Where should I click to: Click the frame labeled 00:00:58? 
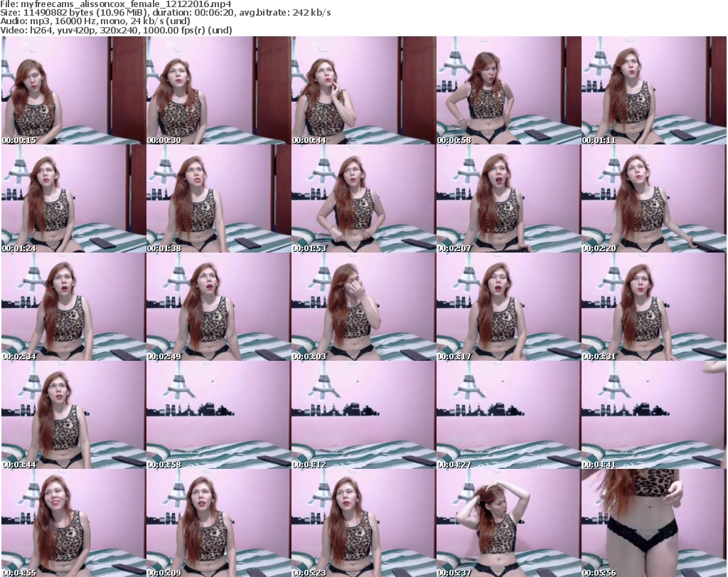(x=508, y=90)
